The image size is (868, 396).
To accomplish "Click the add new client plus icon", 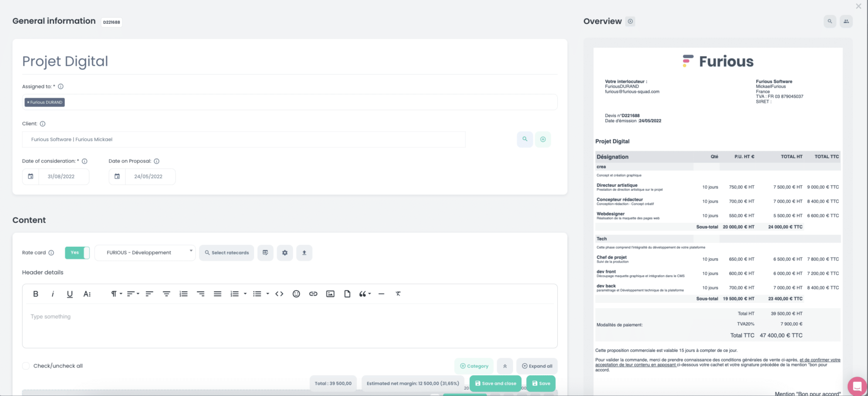I will [x=543, y=139].
